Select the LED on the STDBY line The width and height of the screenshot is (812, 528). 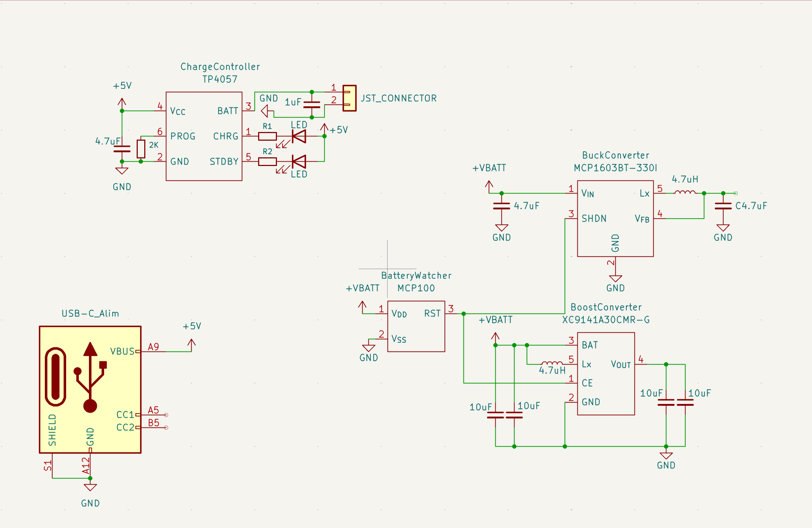pyautogui.click(x=299, y=162)
